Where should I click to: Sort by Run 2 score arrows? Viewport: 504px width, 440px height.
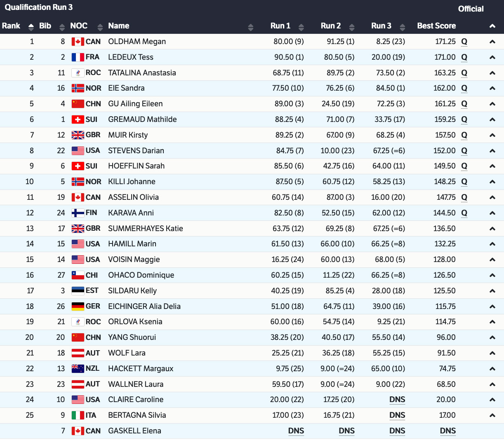point(352,27)
